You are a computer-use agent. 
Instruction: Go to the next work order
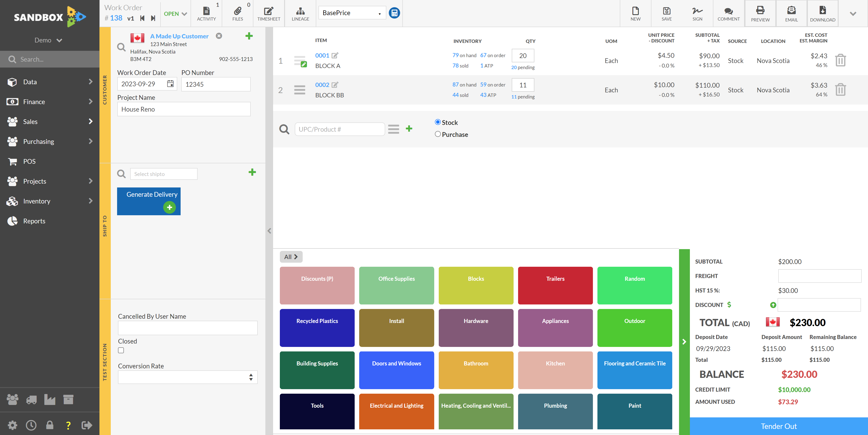tap(153, 18)
